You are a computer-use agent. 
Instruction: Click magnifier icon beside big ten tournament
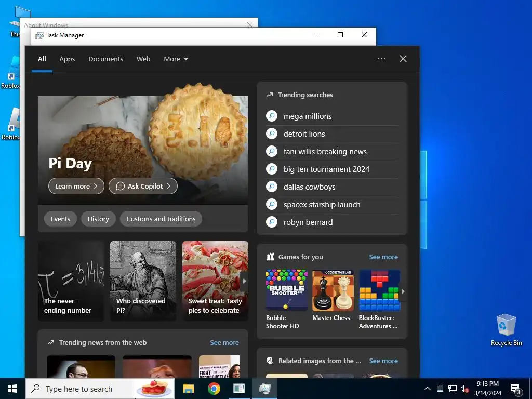[272, 169]
